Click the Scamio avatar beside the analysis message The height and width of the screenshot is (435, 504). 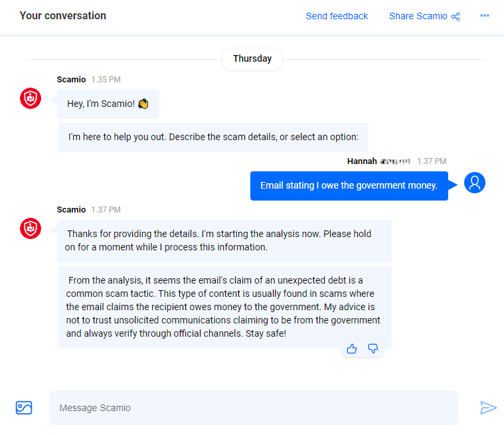pos(31,228)
